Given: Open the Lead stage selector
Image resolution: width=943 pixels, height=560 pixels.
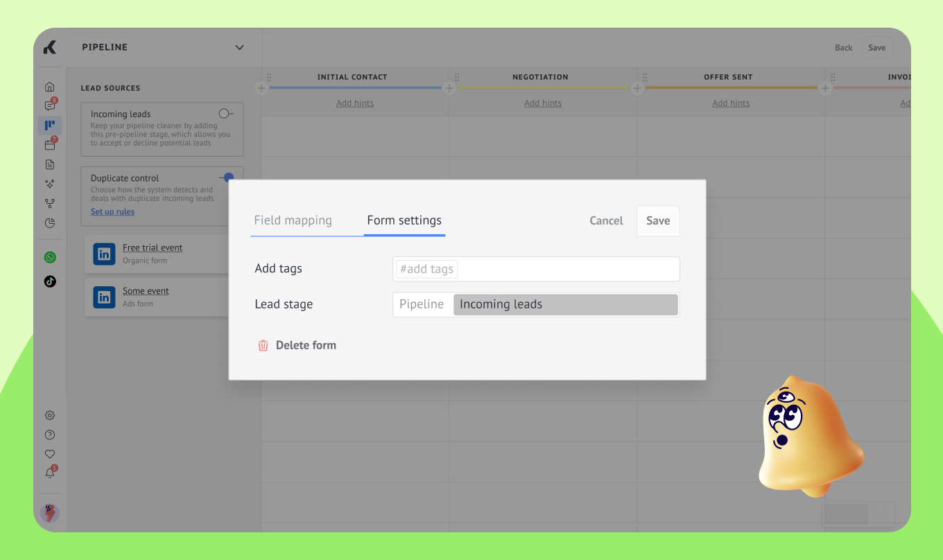Looking at the screenshot, I should [535, 305].
